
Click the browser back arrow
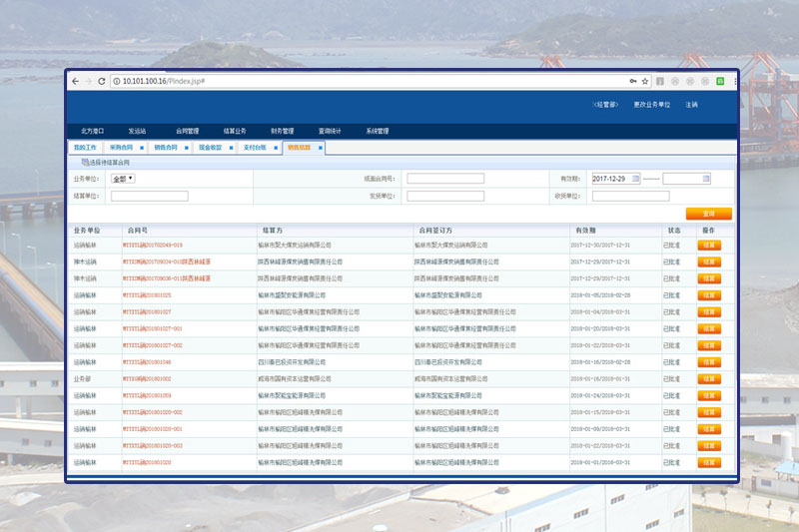[75, 81]
